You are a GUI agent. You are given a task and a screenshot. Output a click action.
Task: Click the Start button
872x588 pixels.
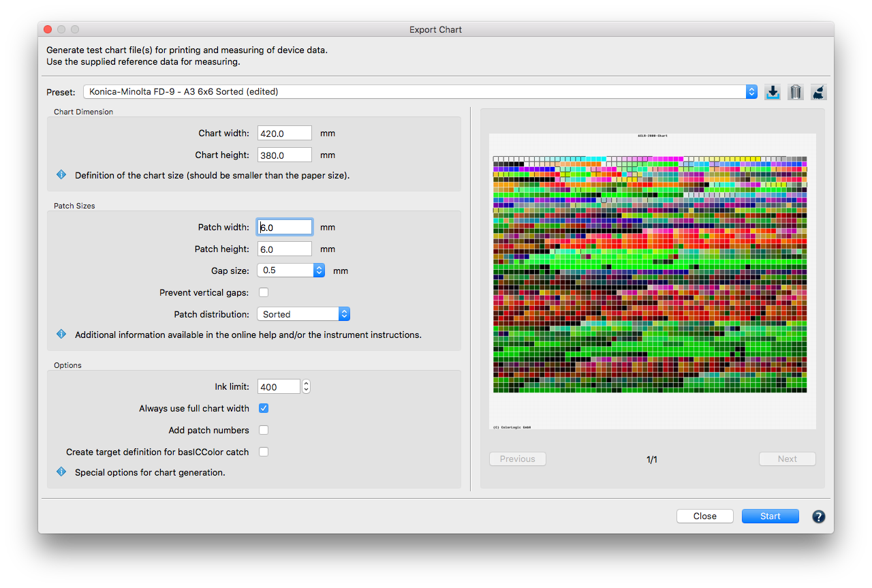(770, 516)
